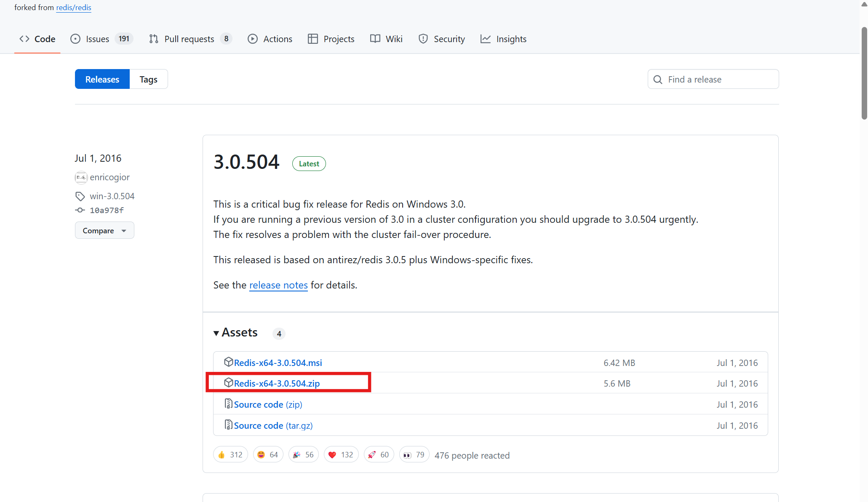Download Redis-x64-3.0.504.msi
Image resolution: width=868 pixels, height=502 pixels.
pyautogui.click(x=278, y=363)
